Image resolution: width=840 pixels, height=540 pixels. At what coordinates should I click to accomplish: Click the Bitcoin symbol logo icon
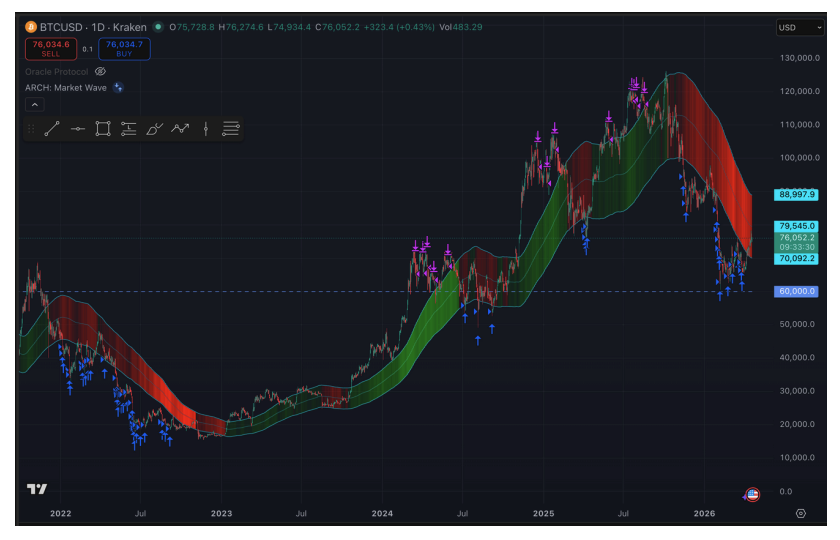pos(31,27)
